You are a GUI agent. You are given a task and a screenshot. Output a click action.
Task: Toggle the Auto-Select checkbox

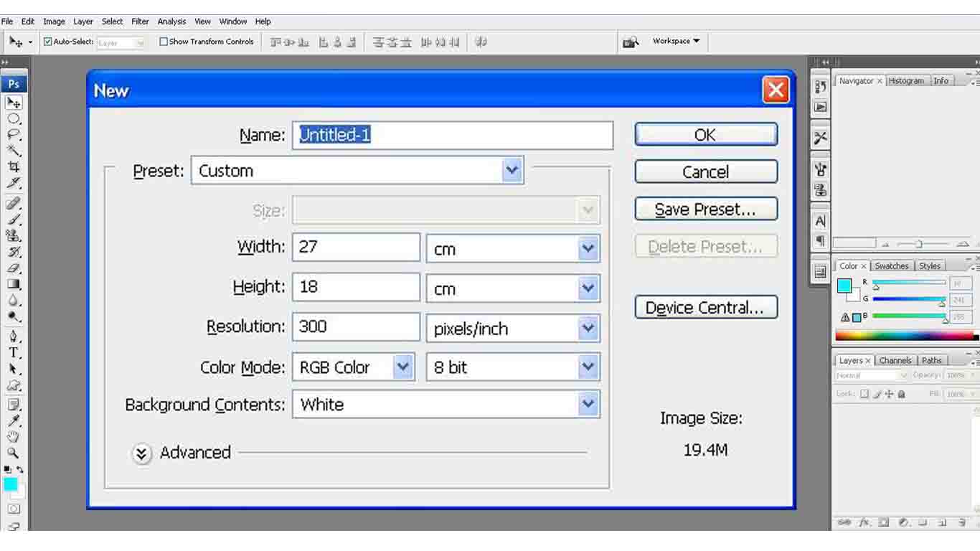[x=48, y=42]
